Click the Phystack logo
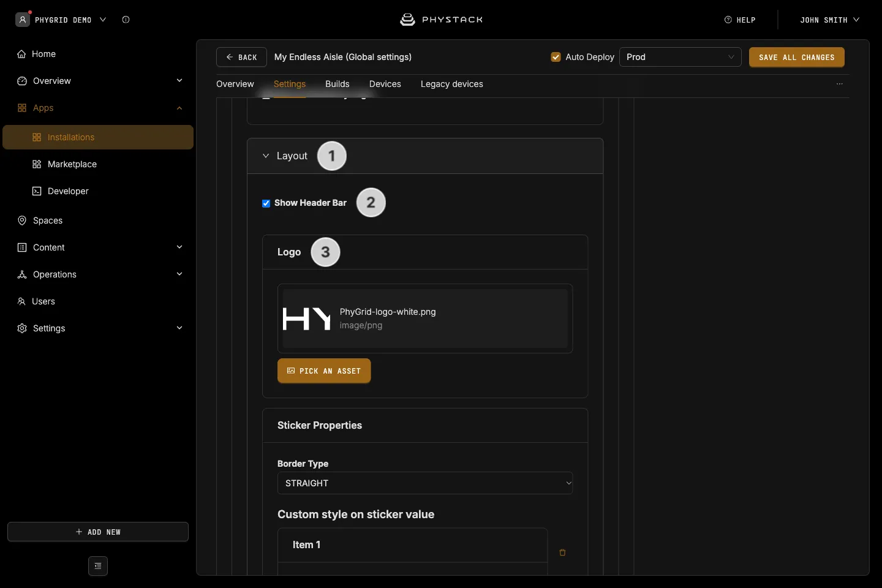 [441, 20]
